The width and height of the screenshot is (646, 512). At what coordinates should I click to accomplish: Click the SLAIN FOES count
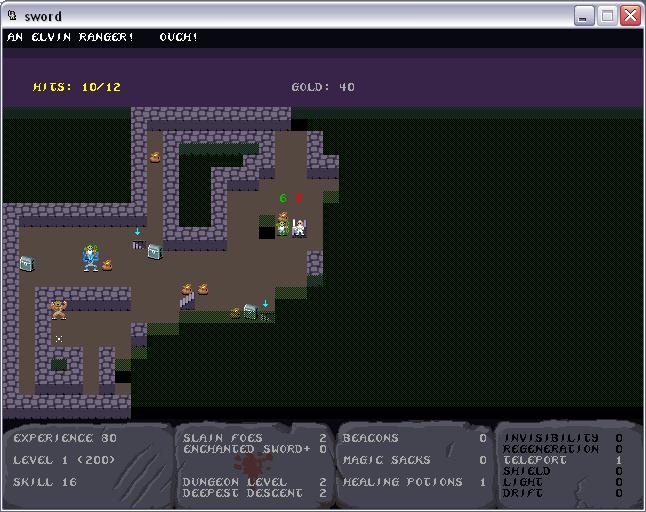254,438
